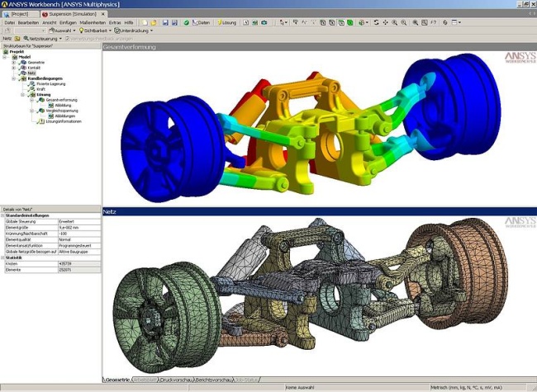Open the Auswahl dropdown

pos(62,31)
